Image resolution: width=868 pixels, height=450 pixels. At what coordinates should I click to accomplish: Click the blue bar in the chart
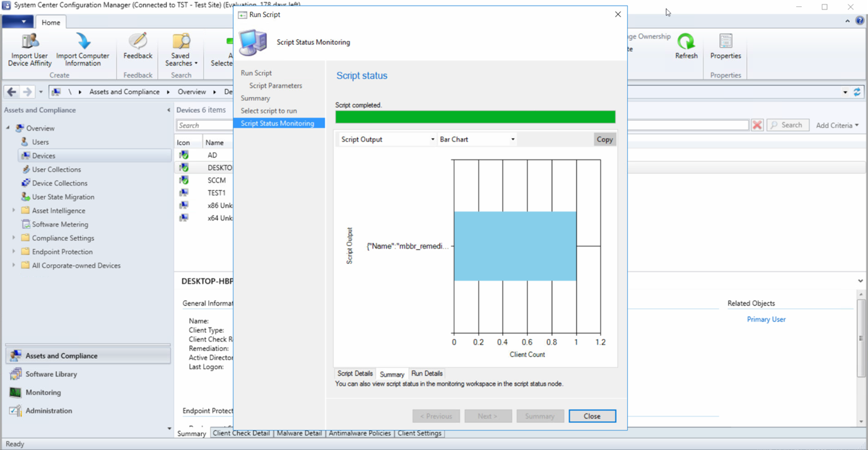(515, 246)
